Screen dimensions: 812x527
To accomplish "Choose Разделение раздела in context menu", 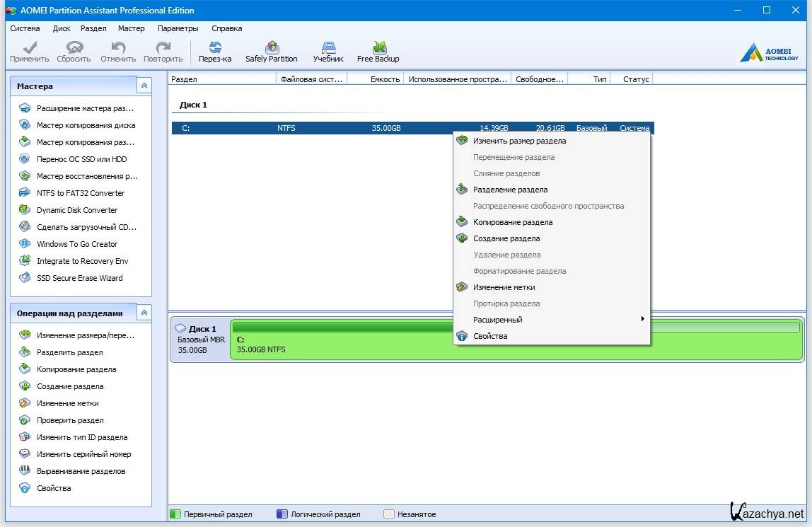I will tap(510, 190).
